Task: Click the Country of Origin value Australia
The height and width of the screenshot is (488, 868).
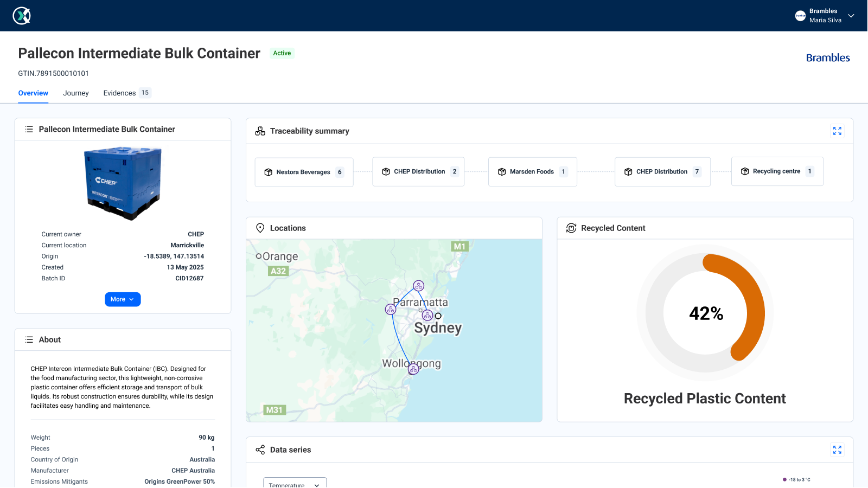Action: (202, 459)
